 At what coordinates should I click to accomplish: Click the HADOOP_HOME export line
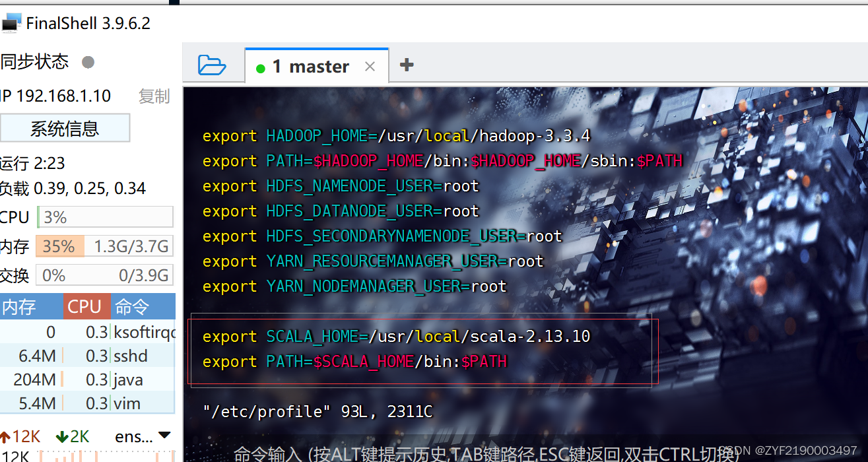point(396,136)
